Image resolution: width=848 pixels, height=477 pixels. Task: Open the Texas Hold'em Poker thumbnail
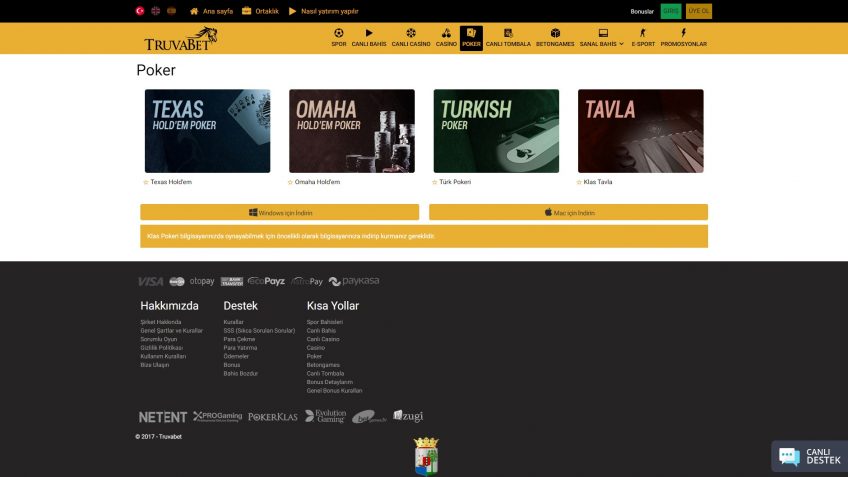pos(208,131)
